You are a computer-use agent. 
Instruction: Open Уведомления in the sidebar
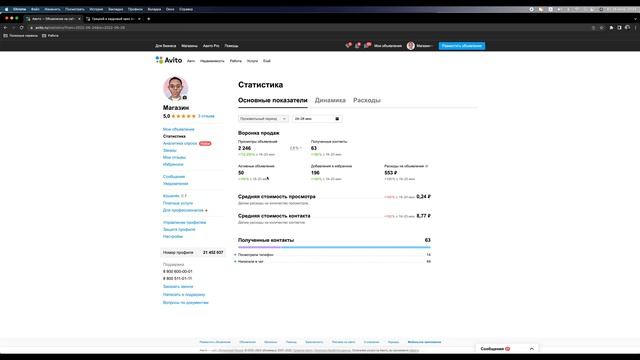point(176,184)
